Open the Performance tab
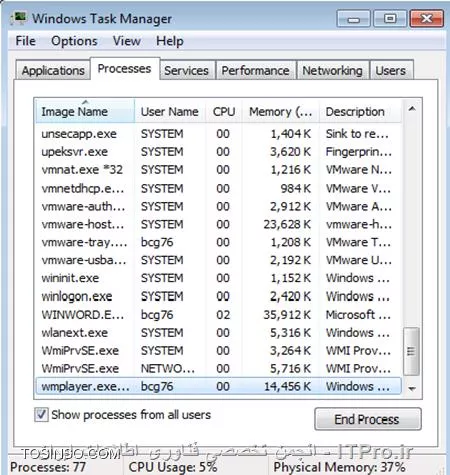Viewport: 450px width, 475px height. pyautogui.click(x=256, y=70)
